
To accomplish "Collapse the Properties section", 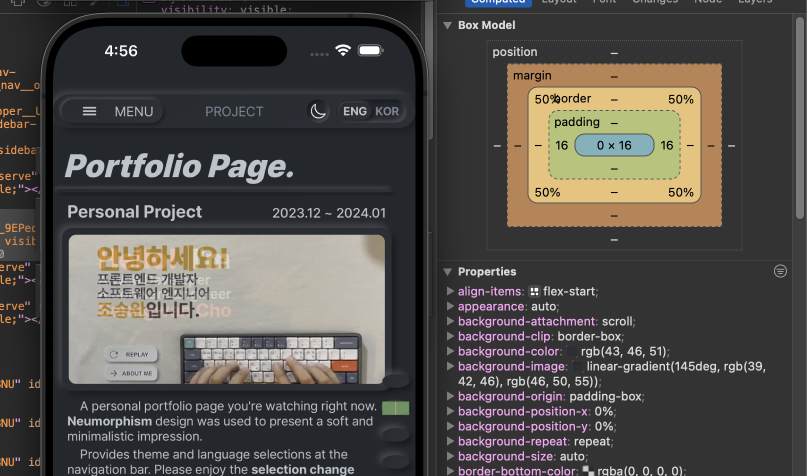I will click(447, 272).
